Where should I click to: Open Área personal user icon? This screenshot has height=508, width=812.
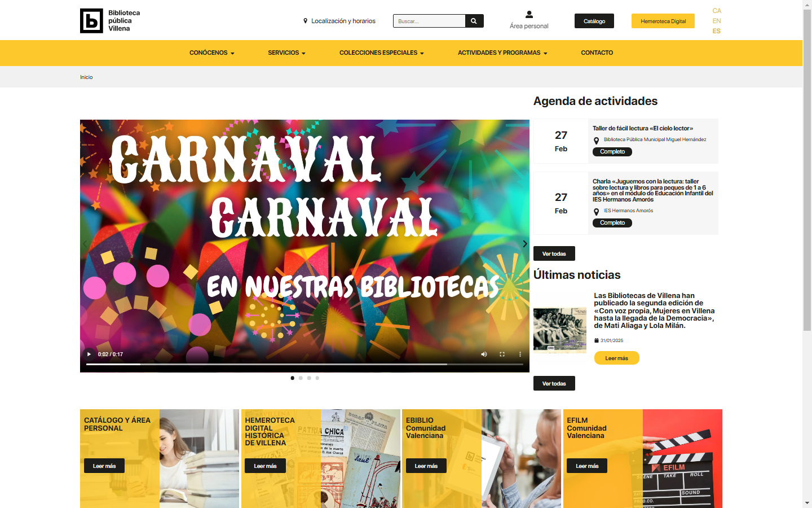pos(529,15)
